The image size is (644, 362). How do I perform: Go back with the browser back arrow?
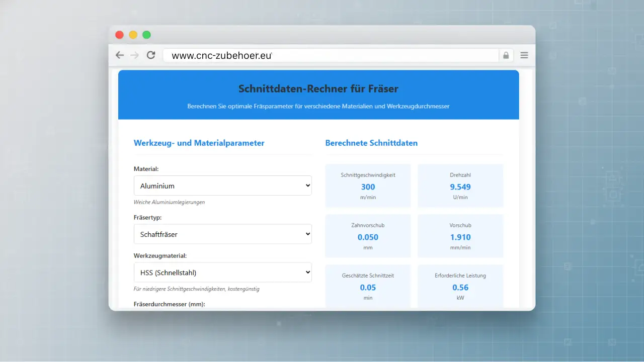[119, 55]
